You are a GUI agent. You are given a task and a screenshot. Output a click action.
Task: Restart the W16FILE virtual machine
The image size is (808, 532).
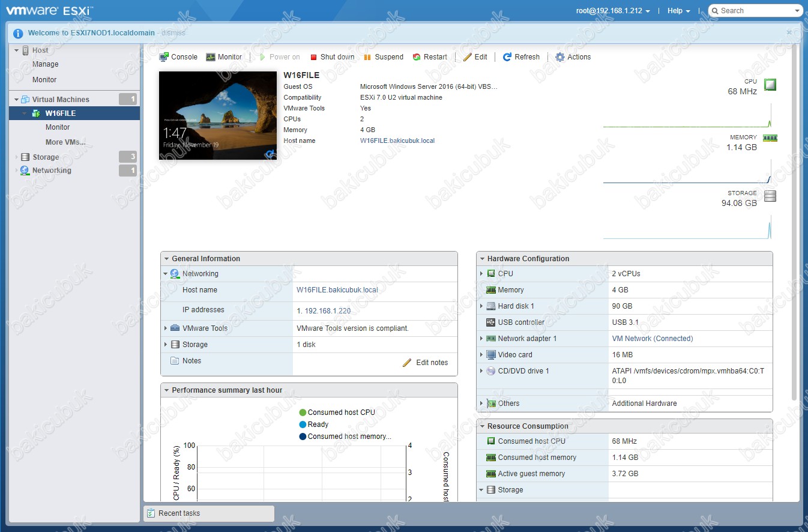(430, 57)
